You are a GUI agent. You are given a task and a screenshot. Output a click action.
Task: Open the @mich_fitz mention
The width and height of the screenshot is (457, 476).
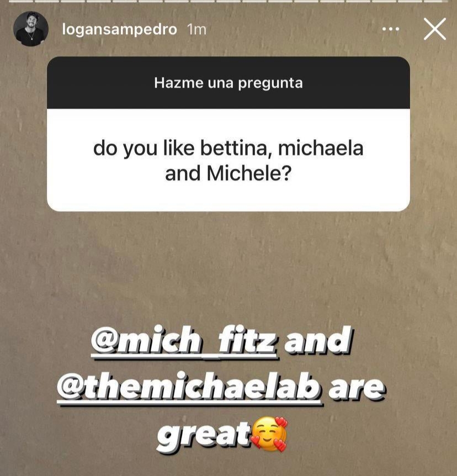(x=184, y=342)
